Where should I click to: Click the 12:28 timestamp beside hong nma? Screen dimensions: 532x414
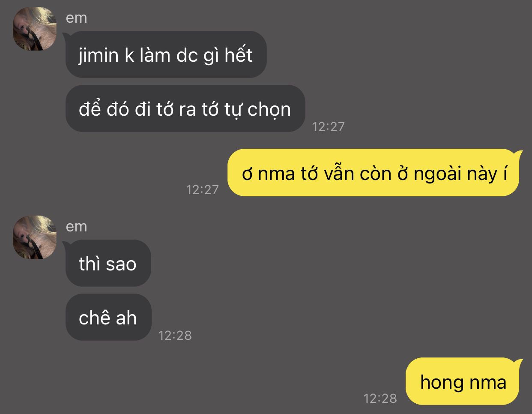[380, 398]
